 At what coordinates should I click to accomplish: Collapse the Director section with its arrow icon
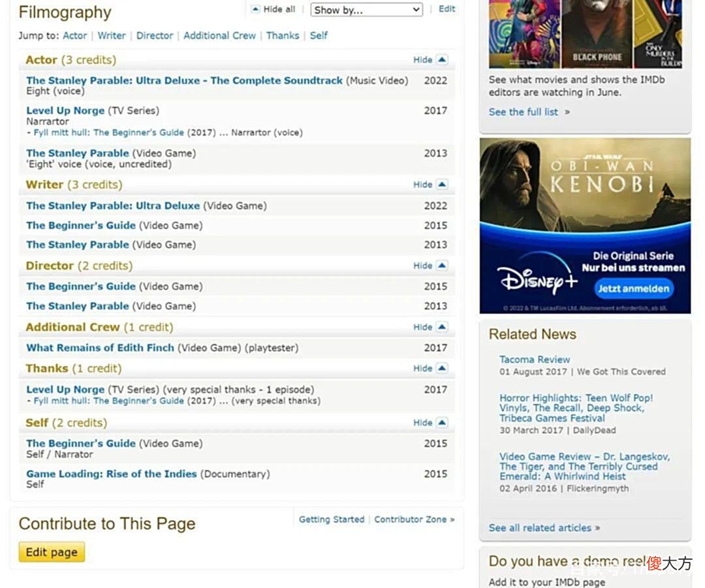442,265
